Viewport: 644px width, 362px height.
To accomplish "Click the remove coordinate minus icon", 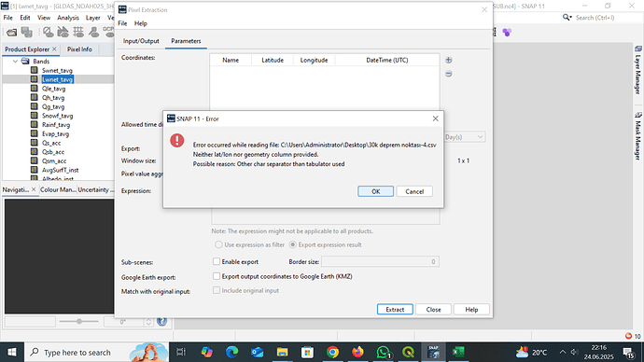I will pos(449,74).
